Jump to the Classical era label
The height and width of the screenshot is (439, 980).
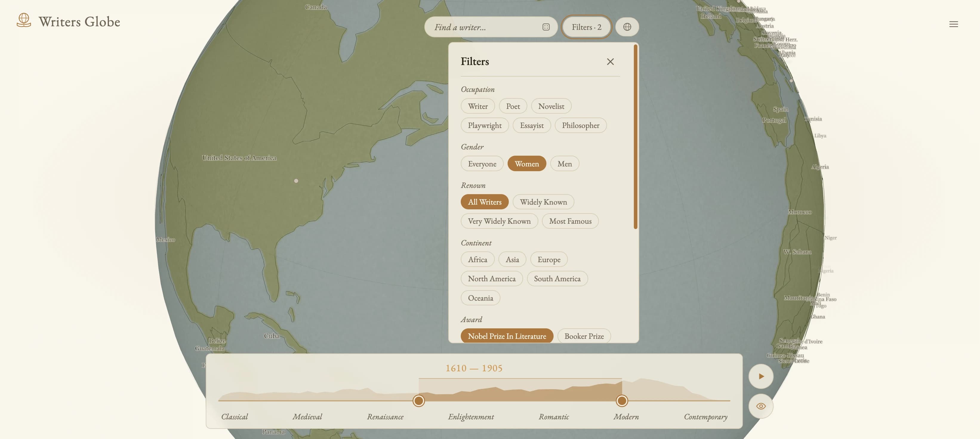click(x=234, y=417)
